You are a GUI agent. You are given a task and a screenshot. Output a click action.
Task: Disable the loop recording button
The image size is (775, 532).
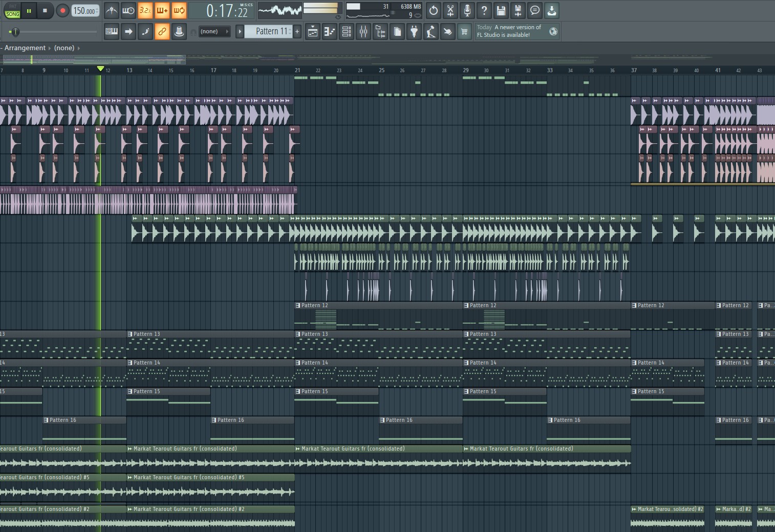(179, 10)
